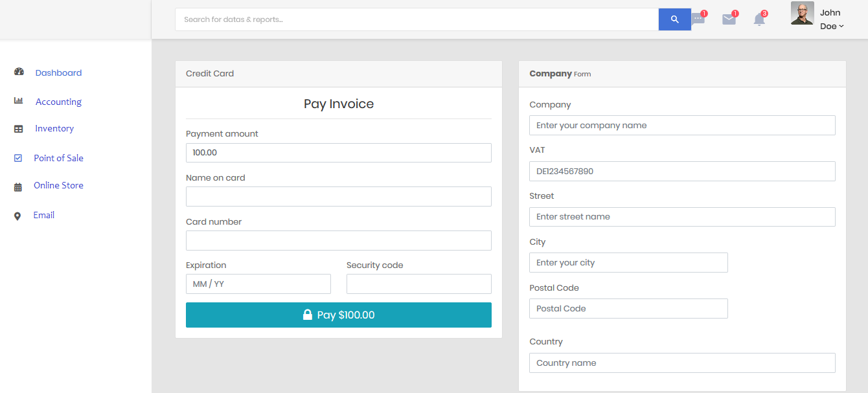Click the City label
This screenshot has width=868, height=393.
point(538,241)
